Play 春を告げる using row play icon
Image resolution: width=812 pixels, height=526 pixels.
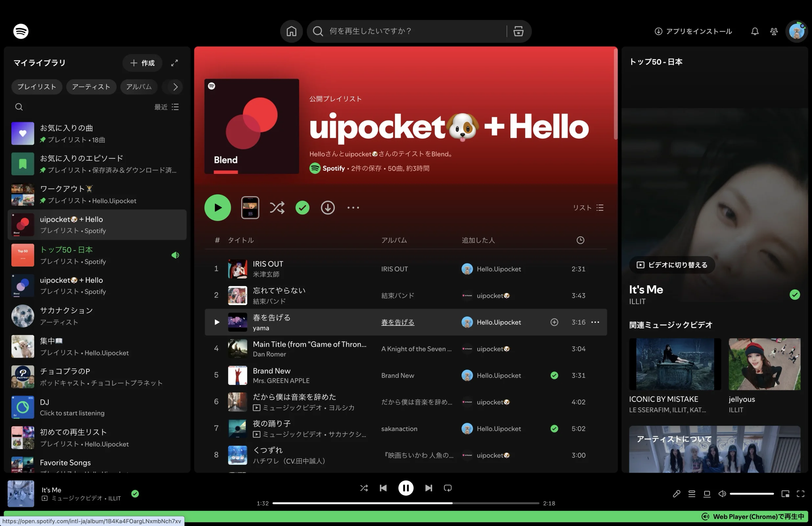tap(217, 322)
